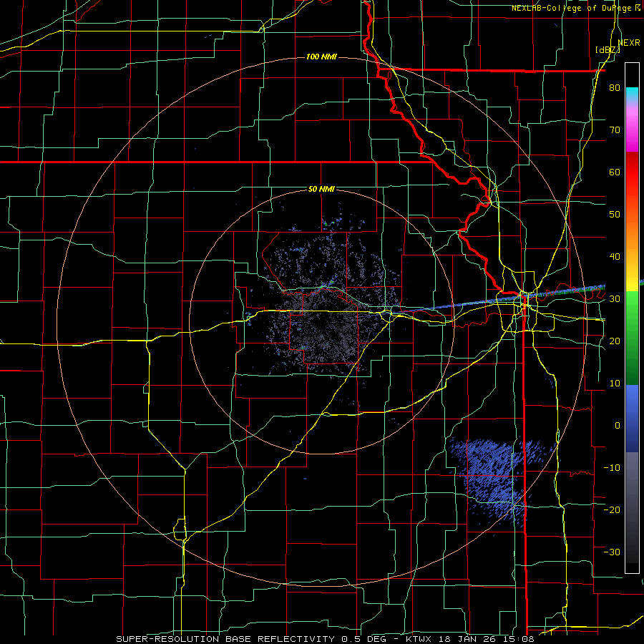
Task: Click the 0 dBZ scale value
Action: click(x=618, y=426)
